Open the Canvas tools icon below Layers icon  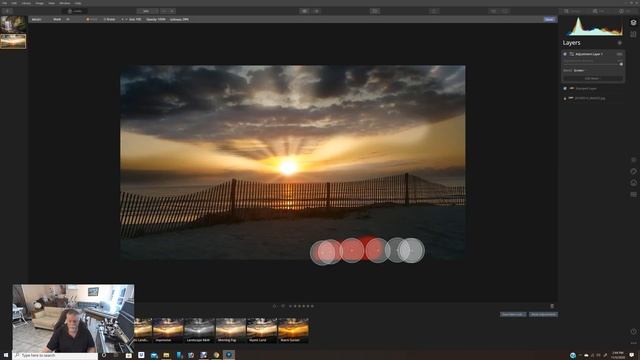tap(633, 35)
